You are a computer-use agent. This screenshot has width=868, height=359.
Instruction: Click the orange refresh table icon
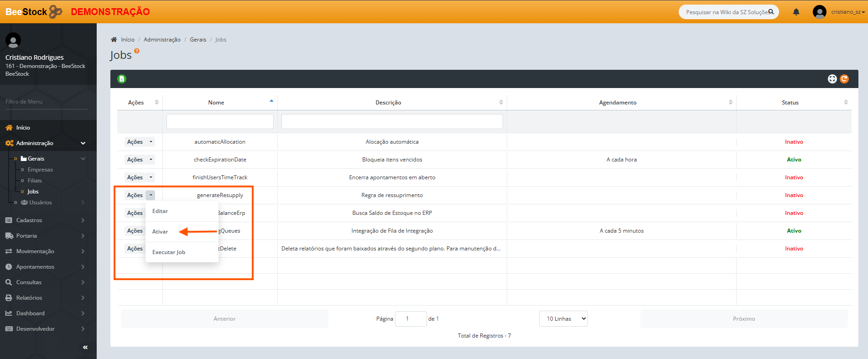click(x=844, y=79)
